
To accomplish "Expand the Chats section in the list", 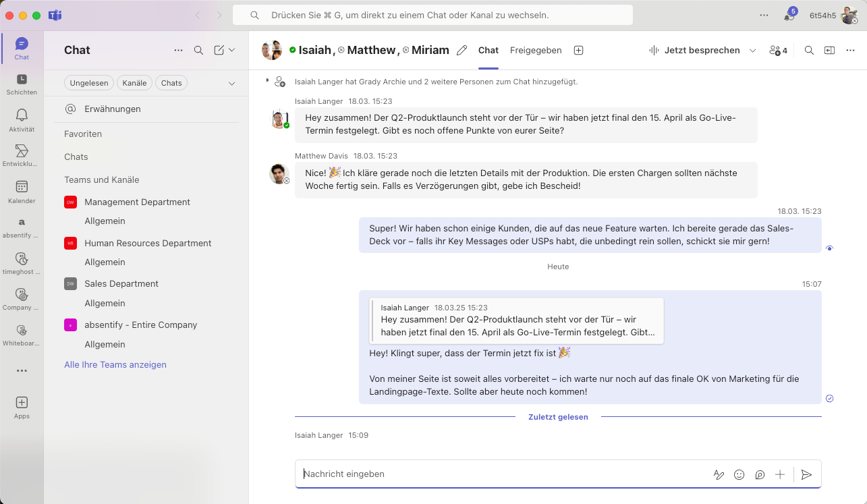I will pyautogui.click(x=76, y=157).
